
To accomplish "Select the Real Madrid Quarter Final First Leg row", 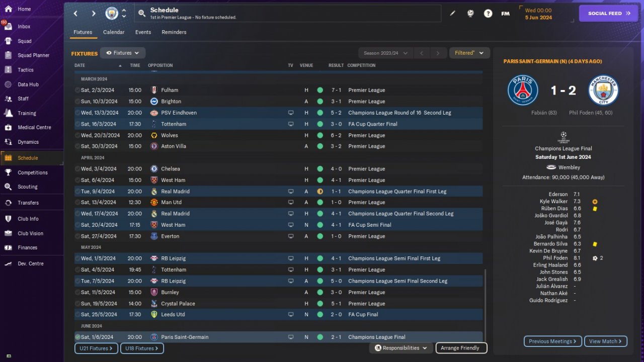I will [x=278, y=192].
